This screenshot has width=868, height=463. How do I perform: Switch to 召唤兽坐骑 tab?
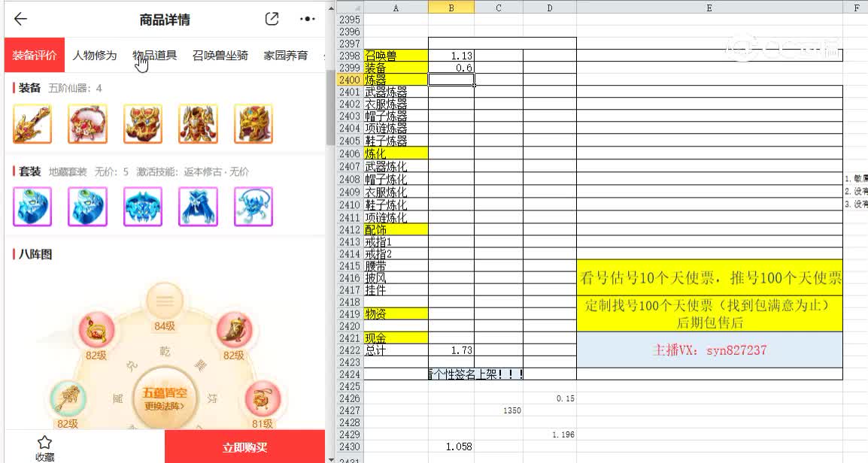(220, 56)
